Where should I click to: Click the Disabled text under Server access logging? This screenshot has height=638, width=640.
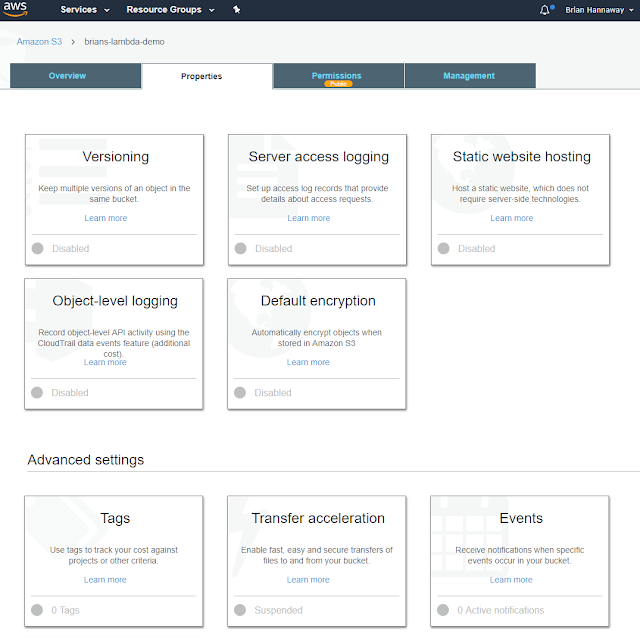click(273, 249)
